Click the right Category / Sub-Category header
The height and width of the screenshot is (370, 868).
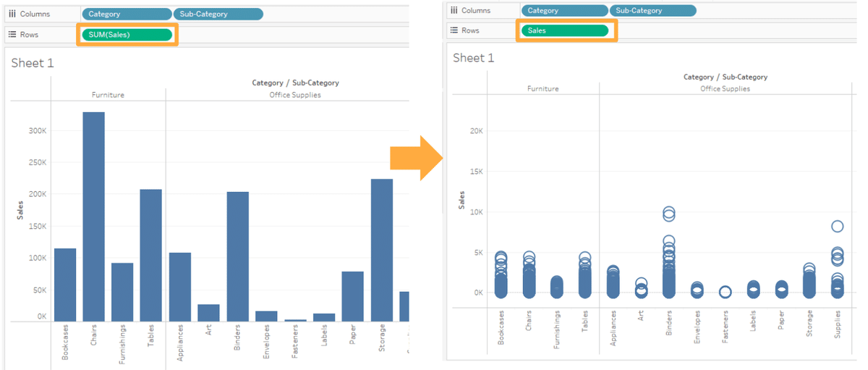(x=726, y=77)
